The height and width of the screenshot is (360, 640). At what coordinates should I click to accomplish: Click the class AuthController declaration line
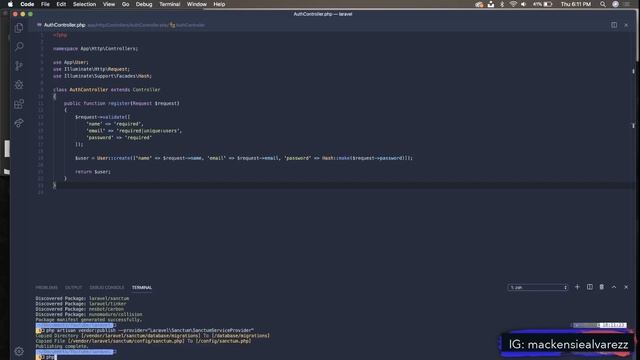click(x=107, y=89)
